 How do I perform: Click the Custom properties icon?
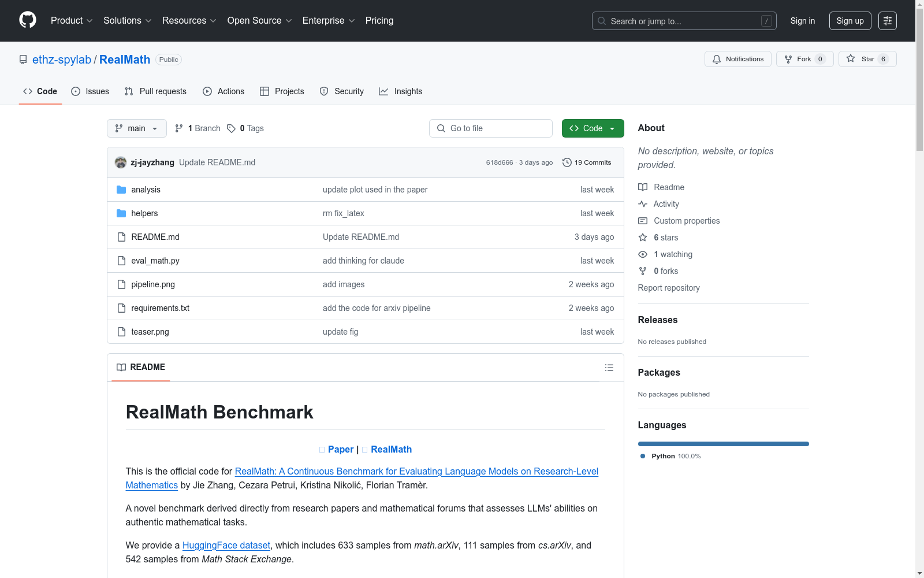tap(643, 221)
